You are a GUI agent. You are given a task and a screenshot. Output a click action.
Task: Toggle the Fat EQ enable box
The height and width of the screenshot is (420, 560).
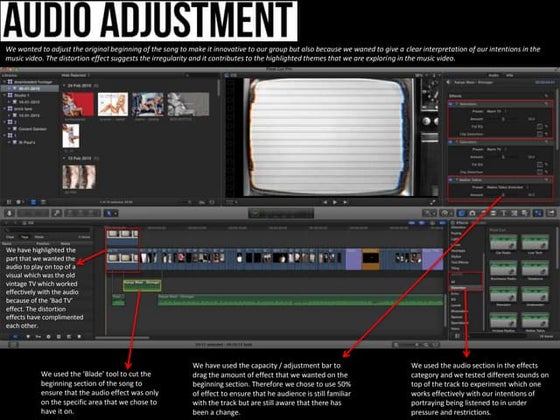click(x=539, y=126)
